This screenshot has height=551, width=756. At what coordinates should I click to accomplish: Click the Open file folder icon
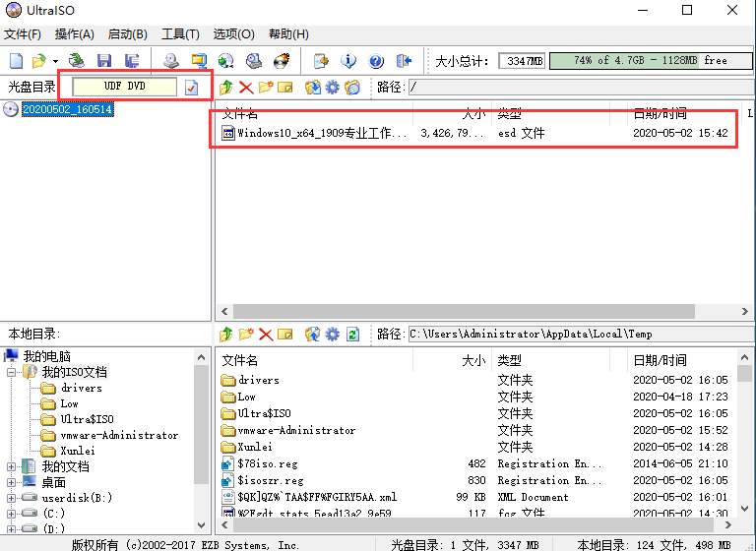click(x=38, y=61)
